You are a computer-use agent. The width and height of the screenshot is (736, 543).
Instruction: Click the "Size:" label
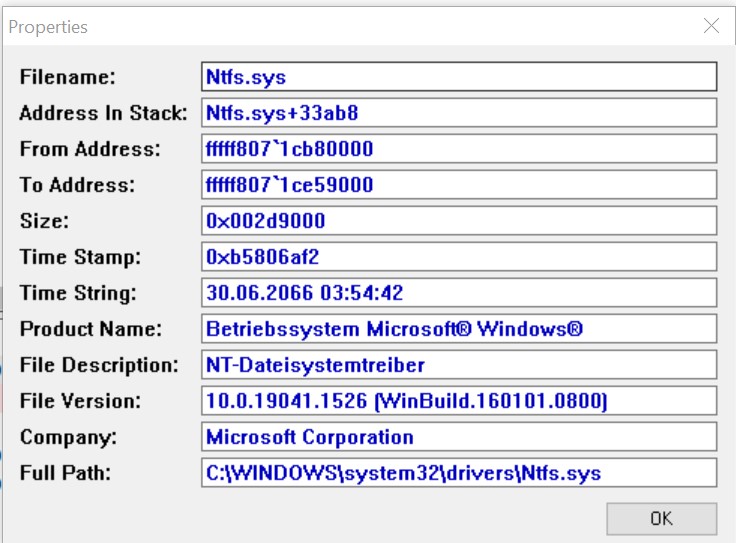(x=45, y=221)
